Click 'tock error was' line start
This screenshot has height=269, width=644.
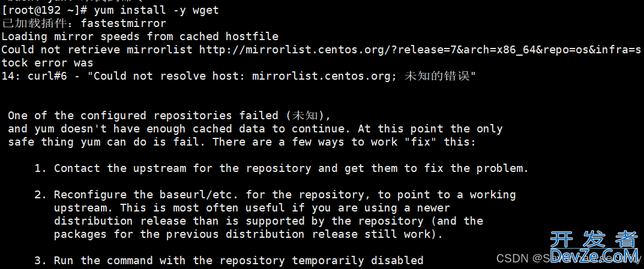pyautogui.click(x=47, y=63)
